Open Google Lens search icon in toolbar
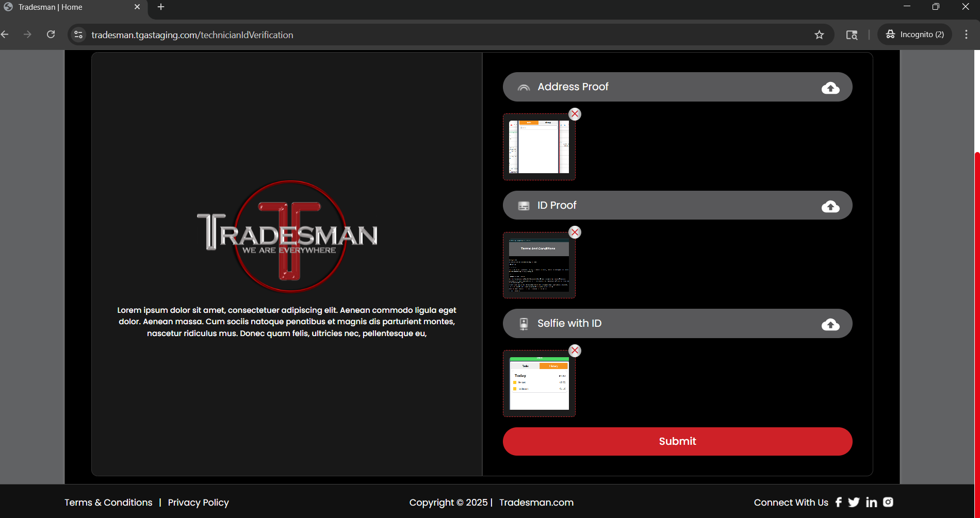Screen dimensions: 980x518 pyautogui.click(x=852, y=35)
